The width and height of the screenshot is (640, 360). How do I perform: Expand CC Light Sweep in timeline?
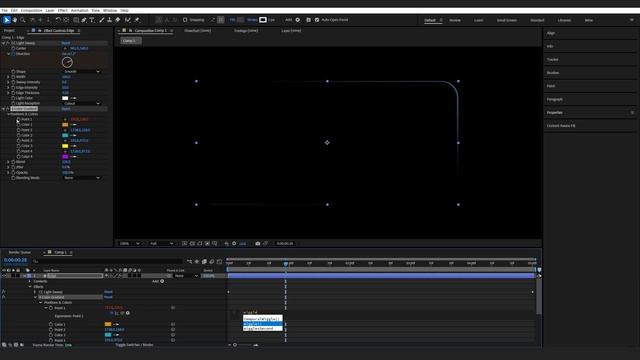[x=35, y=292]
